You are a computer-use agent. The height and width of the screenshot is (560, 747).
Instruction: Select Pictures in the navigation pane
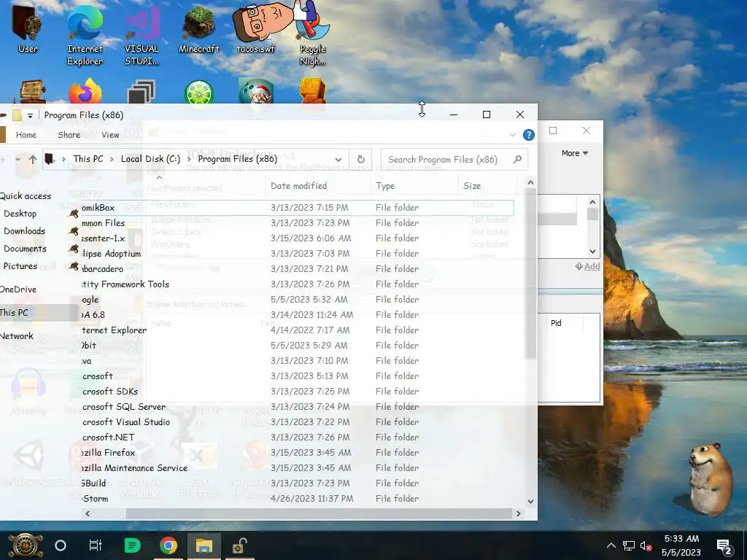(x=20, y=266)
